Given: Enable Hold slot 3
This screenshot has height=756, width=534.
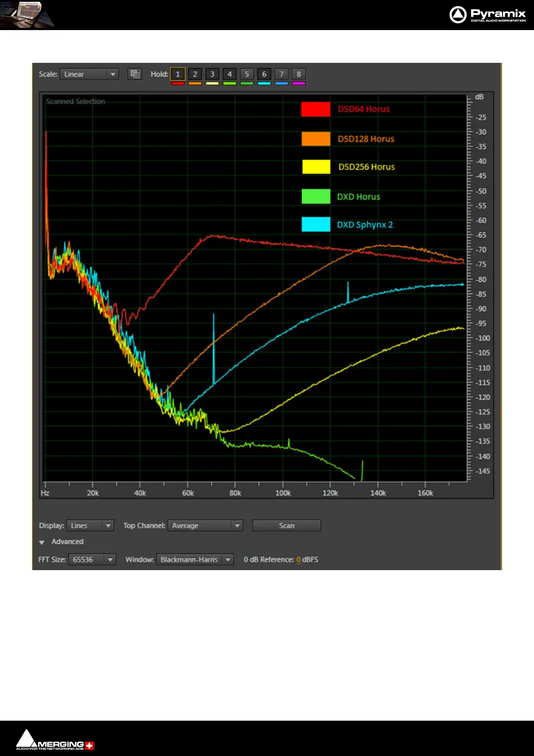Looking at the screenshot, I should point(212,74).
